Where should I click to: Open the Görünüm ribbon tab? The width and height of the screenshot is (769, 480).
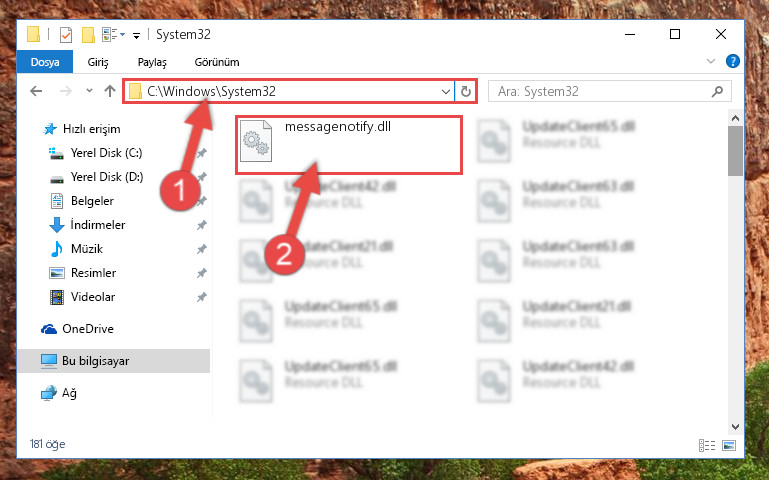[x=217, y=62]
